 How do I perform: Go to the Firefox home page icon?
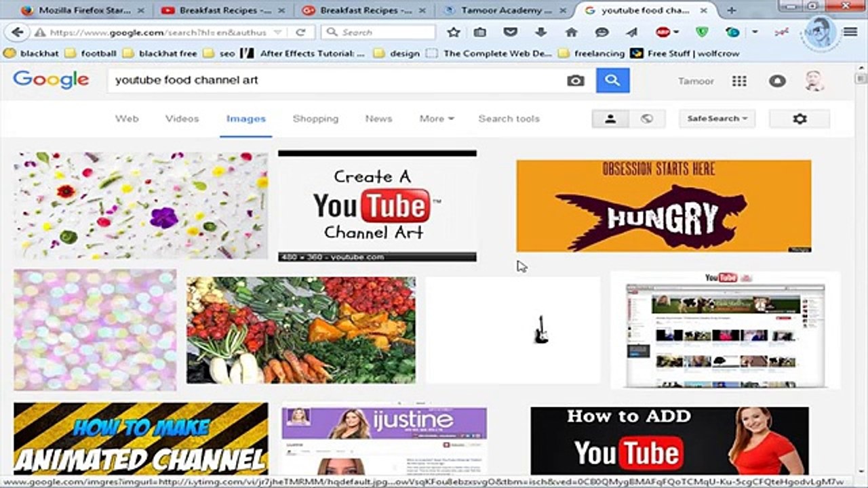tap(571, 33)
